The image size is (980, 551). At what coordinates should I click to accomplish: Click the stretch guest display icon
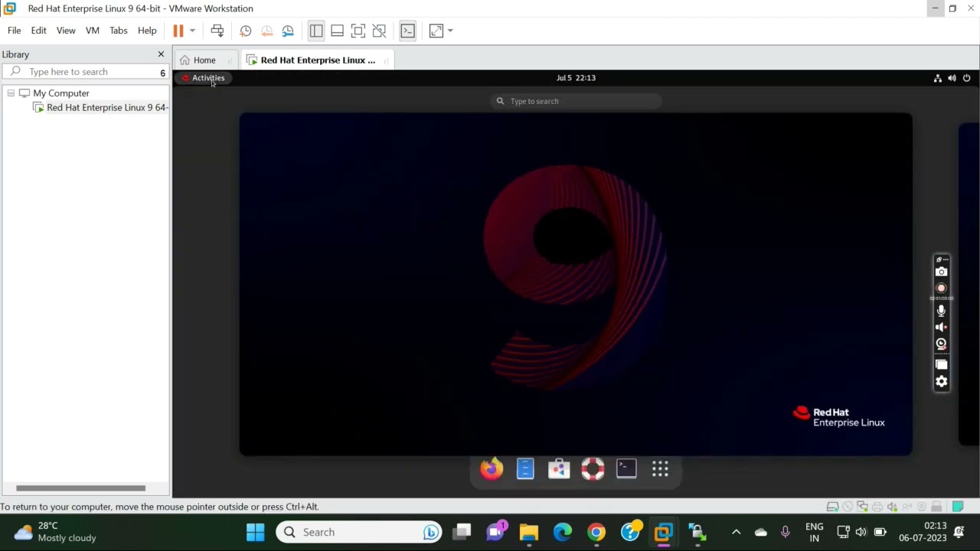436,31
